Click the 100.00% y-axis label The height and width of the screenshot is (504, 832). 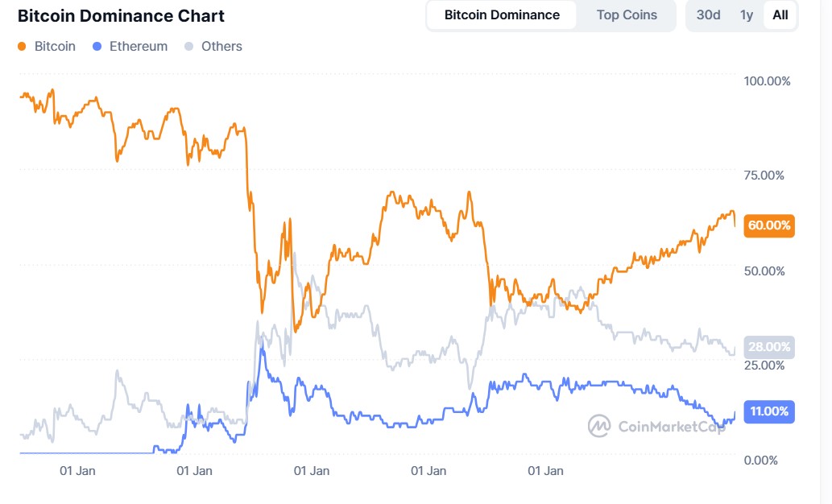tap(768, 81)
